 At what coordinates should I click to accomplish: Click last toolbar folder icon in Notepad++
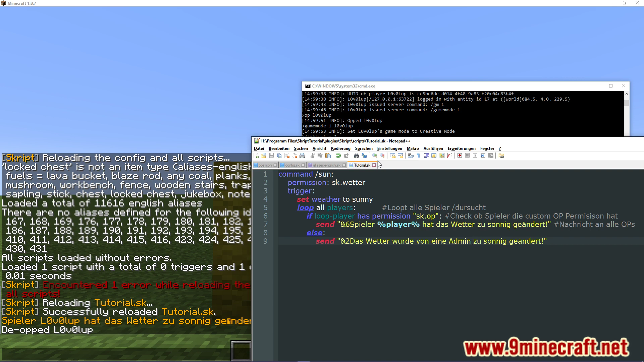pos(501,156)
